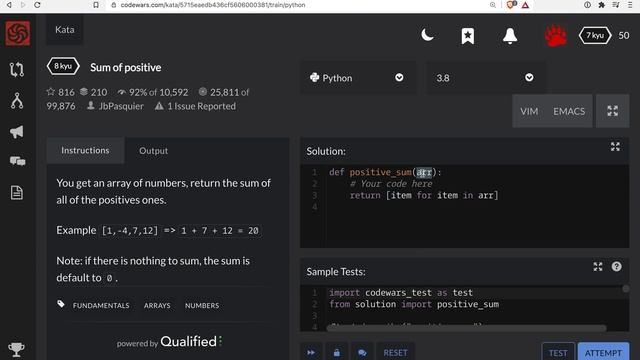Click the 8 kyu difficulty badge
The image size is (640, 360).
tap(63, 66)
